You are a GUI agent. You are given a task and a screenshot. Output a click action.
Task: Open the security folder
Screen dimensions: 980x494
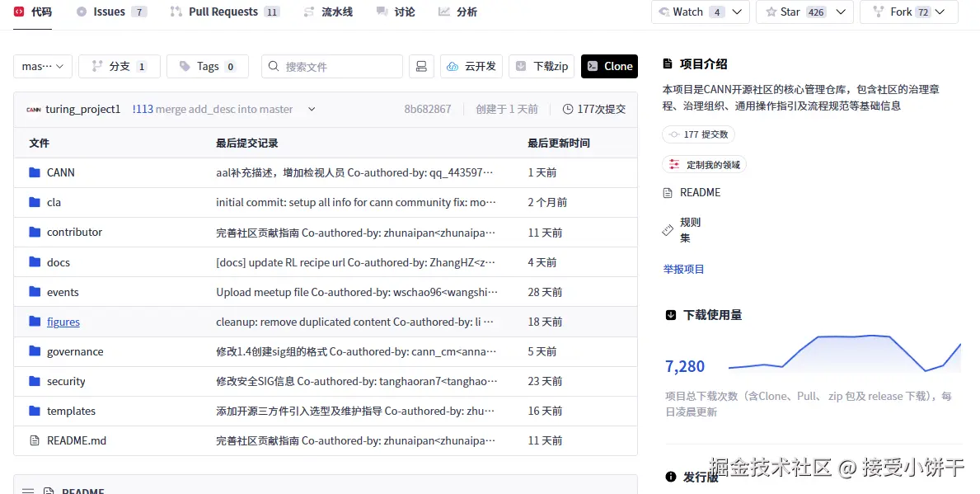pyautogui.click(x=66, y=382)
